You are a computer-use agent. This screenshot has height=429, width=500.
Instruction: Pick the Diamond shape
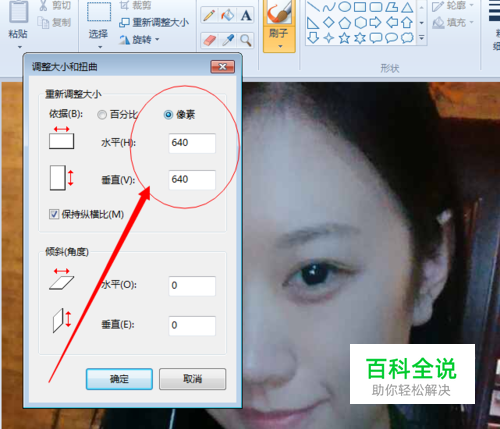(x=329, y=23)
